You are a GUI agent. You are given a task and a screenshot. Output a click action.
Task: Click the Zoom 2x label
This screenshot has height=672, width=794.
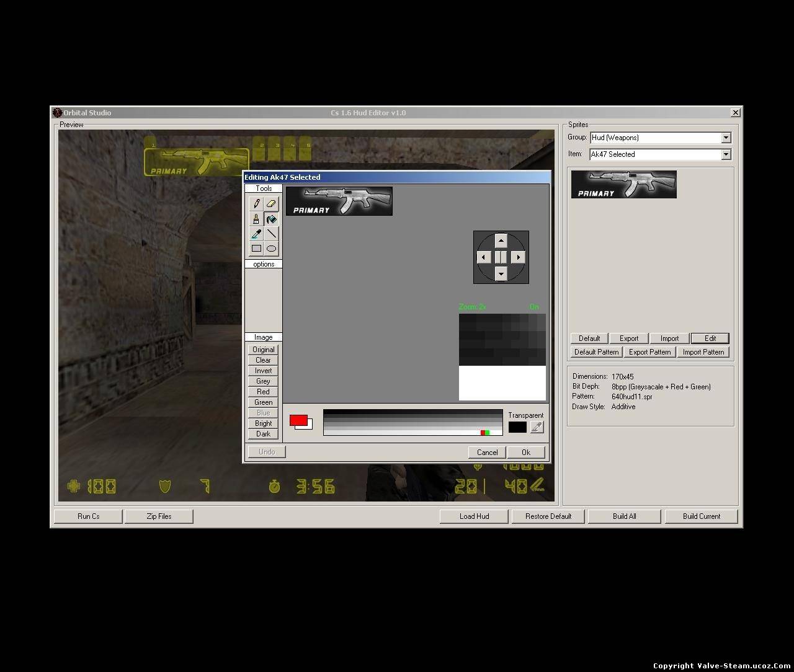(x=473, y=307)
